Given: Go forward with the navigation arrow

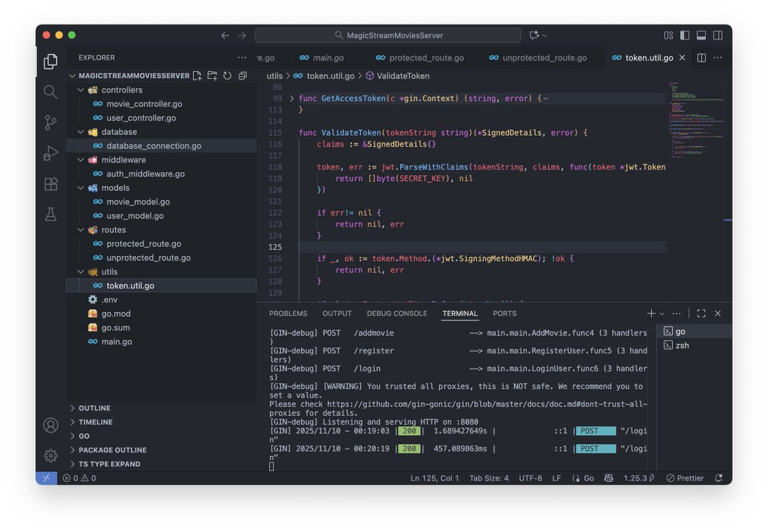Looking at the screenshot, I should [242, 35].
